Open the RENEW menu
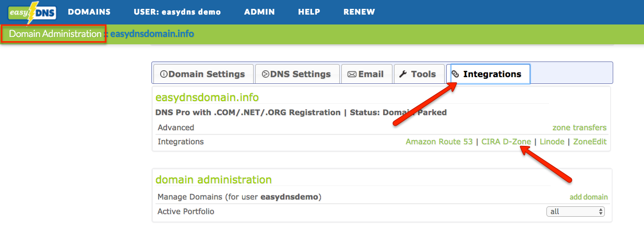 point(359,11)
